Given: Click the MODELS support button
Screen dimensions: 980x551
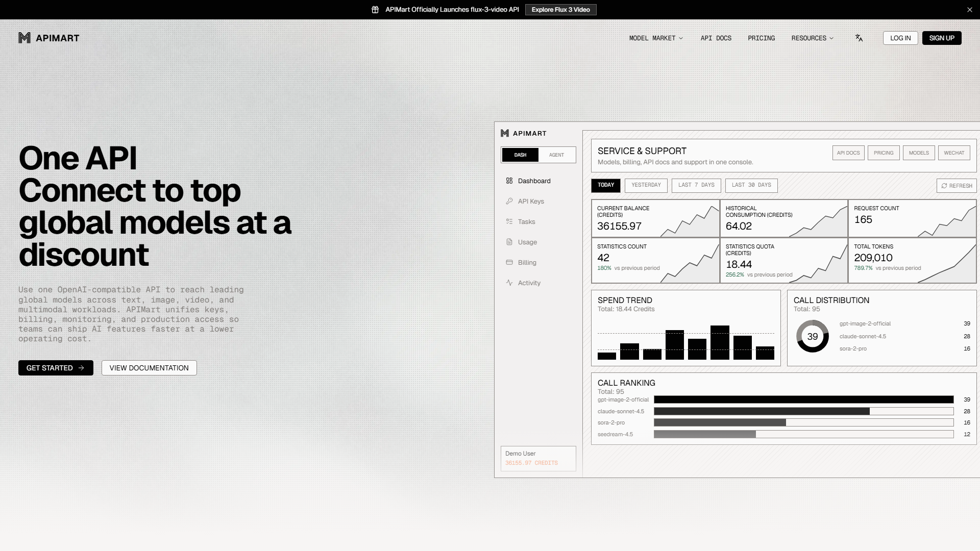Looking at the screenshot, I should (919, 153).
